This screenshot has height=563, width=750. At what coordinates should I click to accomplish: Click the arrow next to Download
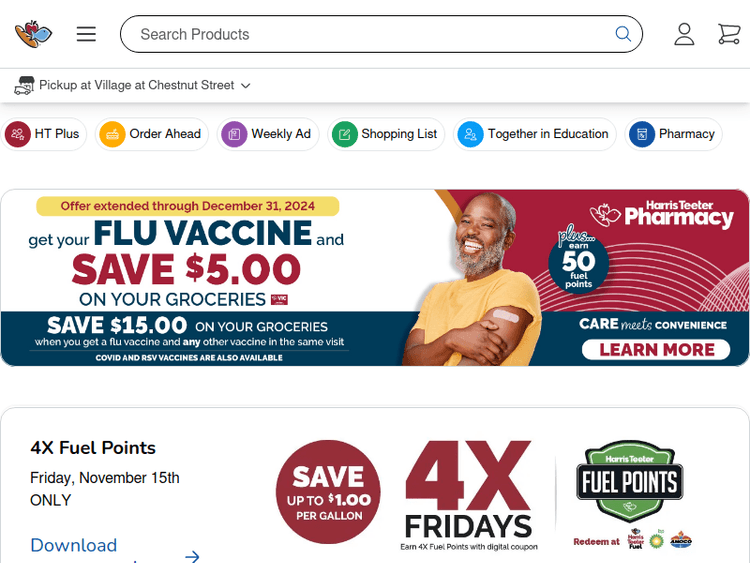(x=192, y=556)
